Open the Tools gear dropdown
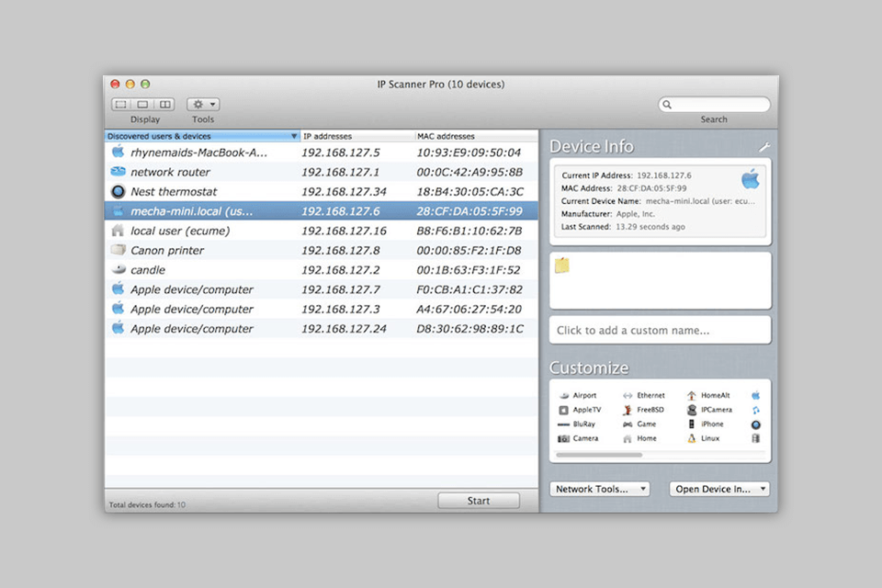The image size is (882, 588). tap(202, 104)
